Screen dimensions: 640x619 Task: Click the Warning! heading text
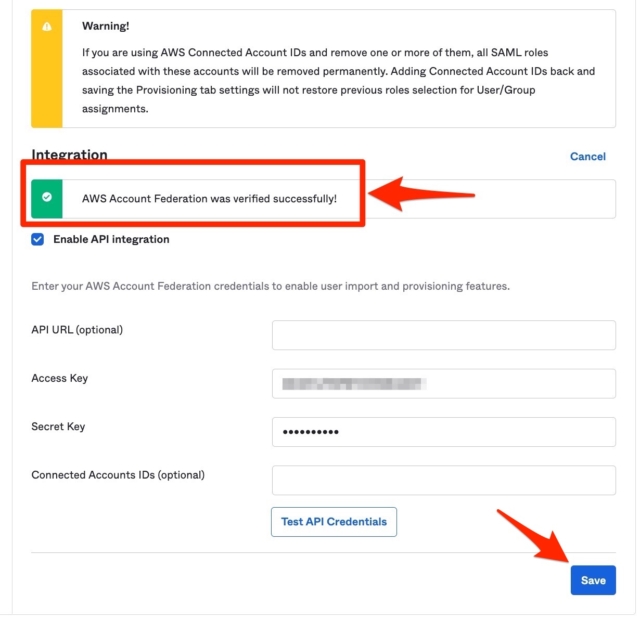point(106,26)
